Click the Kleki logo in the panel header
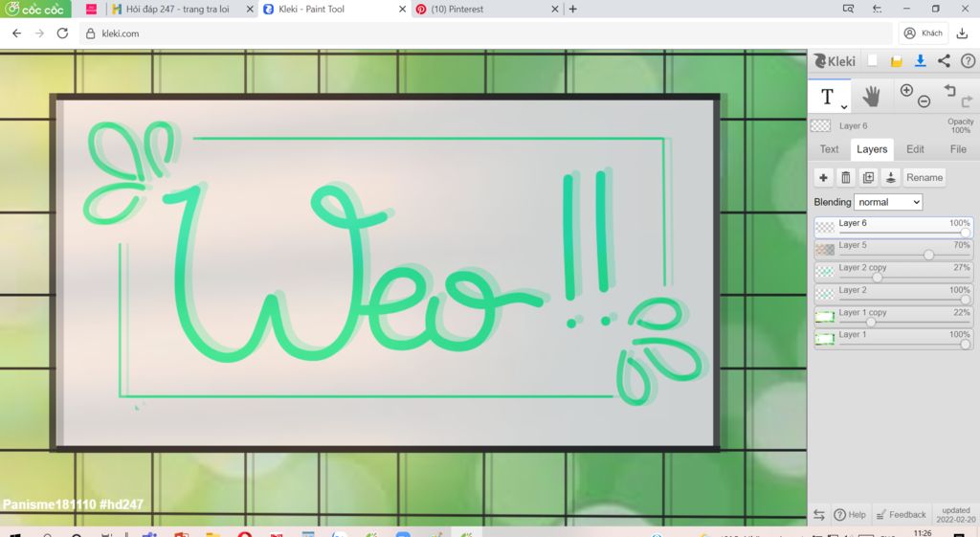Screen dimensions: 980x537 [x=835, y=60]
